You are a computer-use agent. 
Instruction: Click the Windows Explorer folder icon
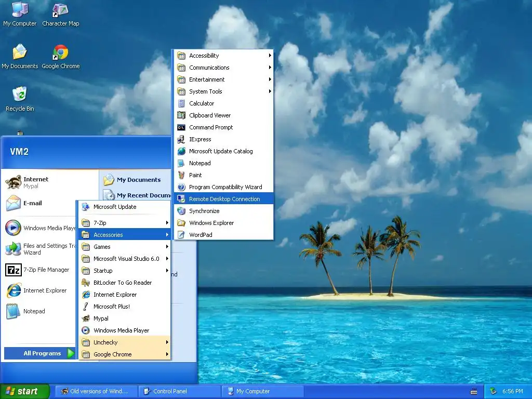181,223
